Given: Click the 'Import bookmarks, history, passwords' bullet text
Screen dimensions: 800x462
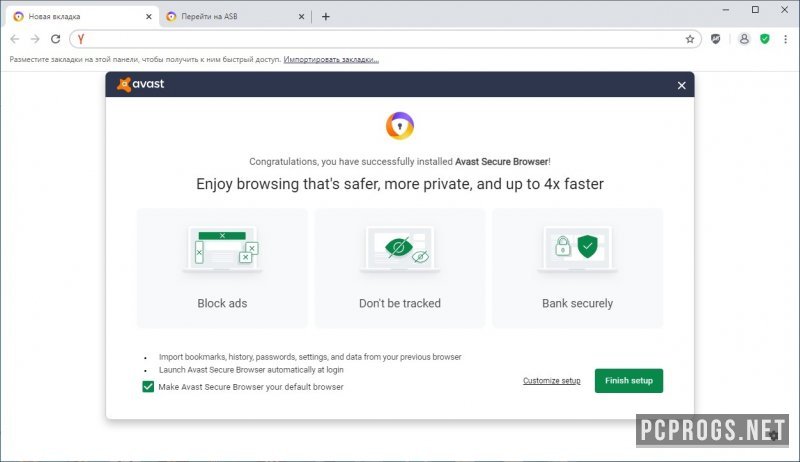Looking at the screenshot, I should 310,357.
